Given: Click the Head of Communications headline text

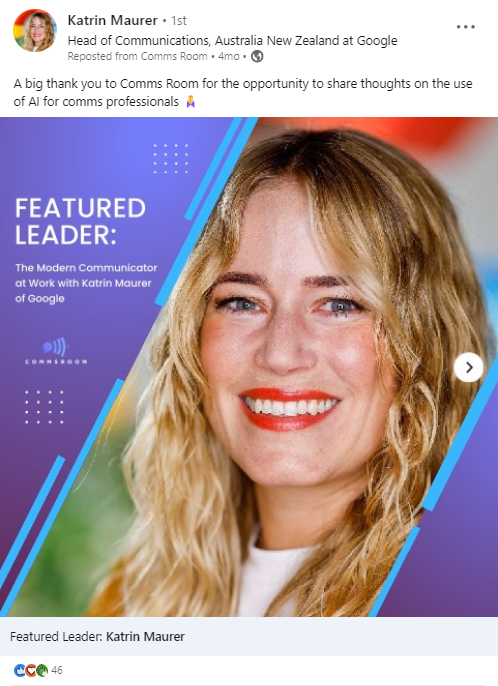Looking at the screenshot, I should (x=232, y=41).
